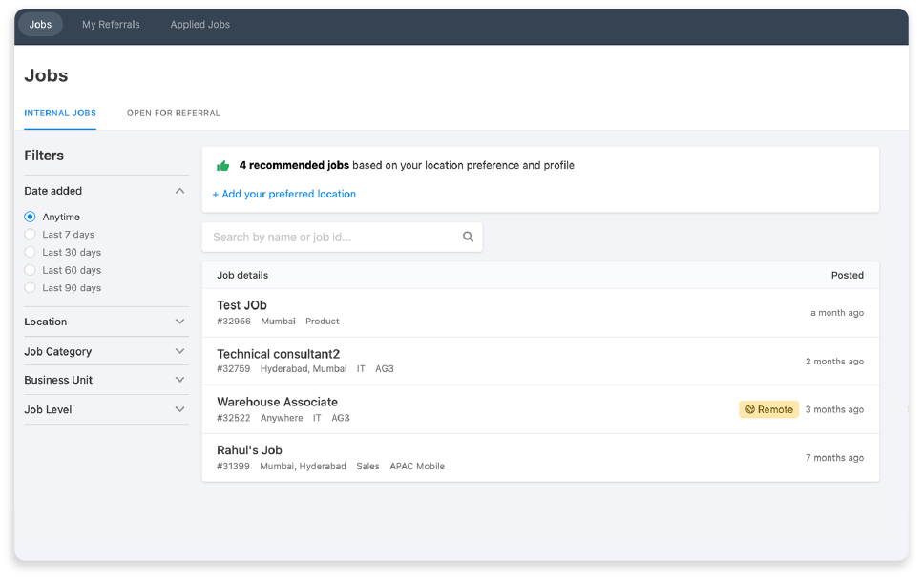This screenshot has width=924, height=582.
Task: Click Add your preferred location link
Action: [284, 195]
